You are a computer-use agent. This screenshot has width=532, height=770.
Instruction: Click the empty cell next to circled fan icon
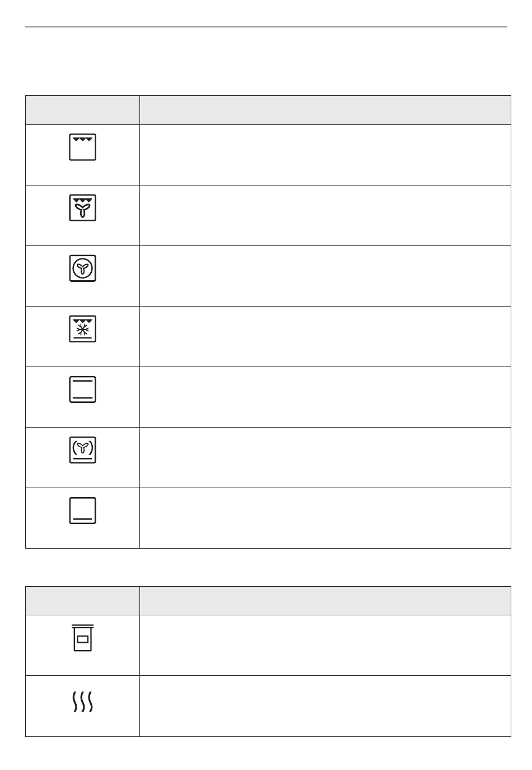[325, 276]
